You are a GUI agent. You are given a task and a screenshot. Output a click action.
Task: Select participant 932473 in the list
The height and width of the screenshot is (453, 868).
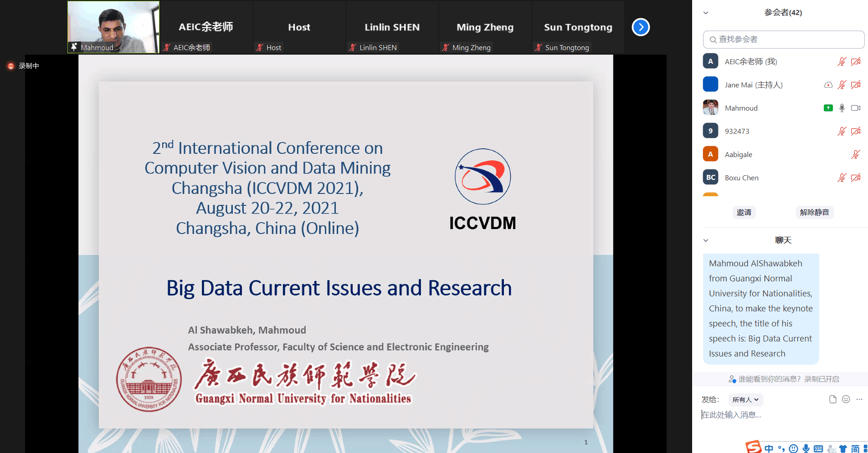coord(737,131)
